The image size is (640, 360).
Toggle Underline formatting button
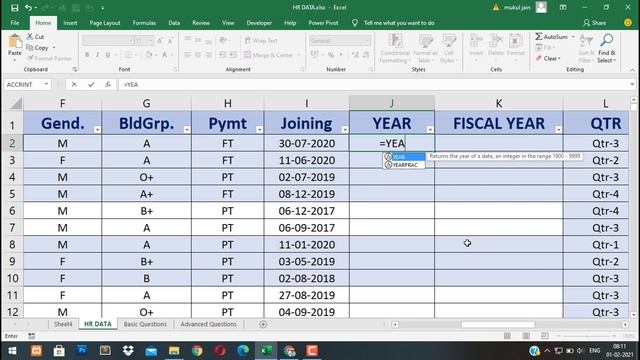tap(108, 55)
